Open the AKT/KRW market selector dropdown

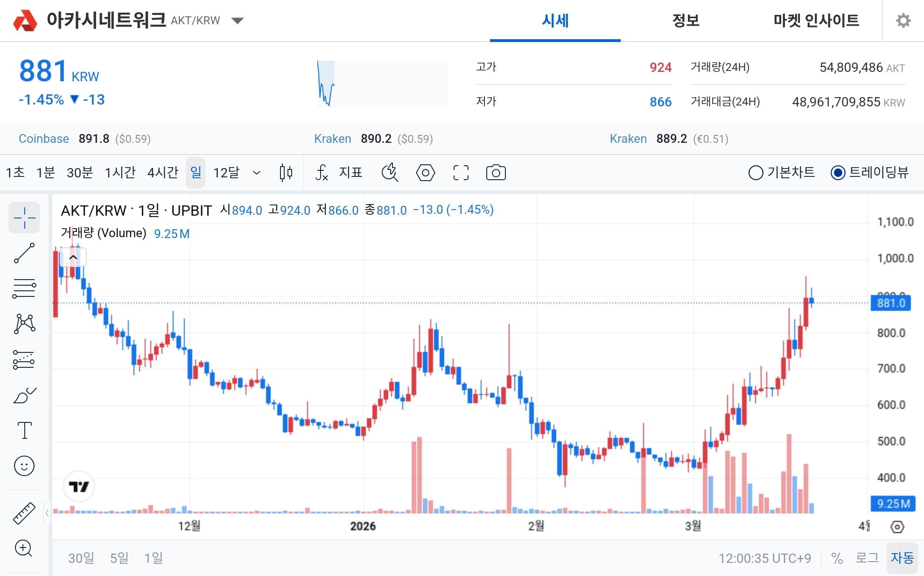tap(238, 21)
